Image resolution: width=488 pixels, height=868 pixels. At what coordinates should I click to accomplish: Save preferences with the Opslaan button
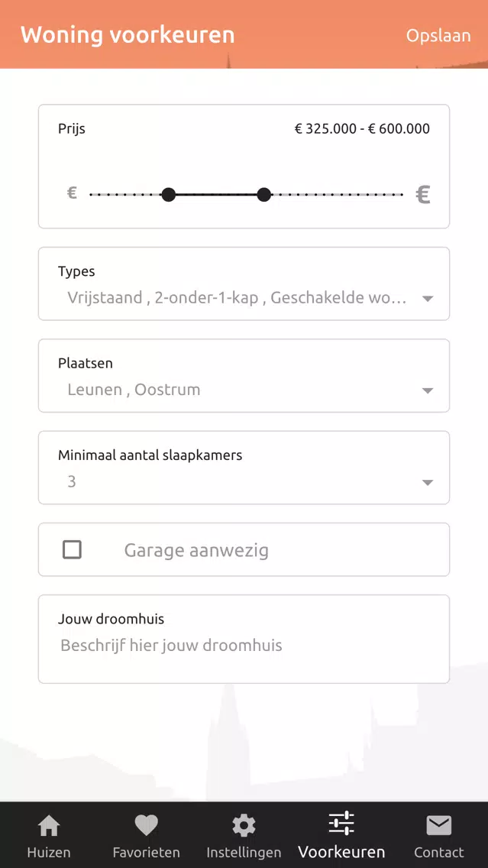click(438, 35)
